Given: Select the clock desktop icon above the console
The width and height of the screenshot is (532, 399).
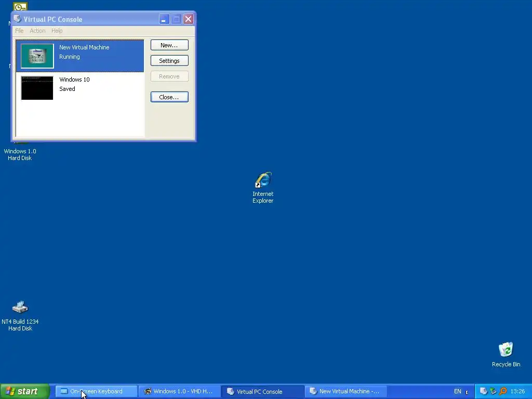Looking at the screenshot, I should pyautogui.click(x=20, y=6).
